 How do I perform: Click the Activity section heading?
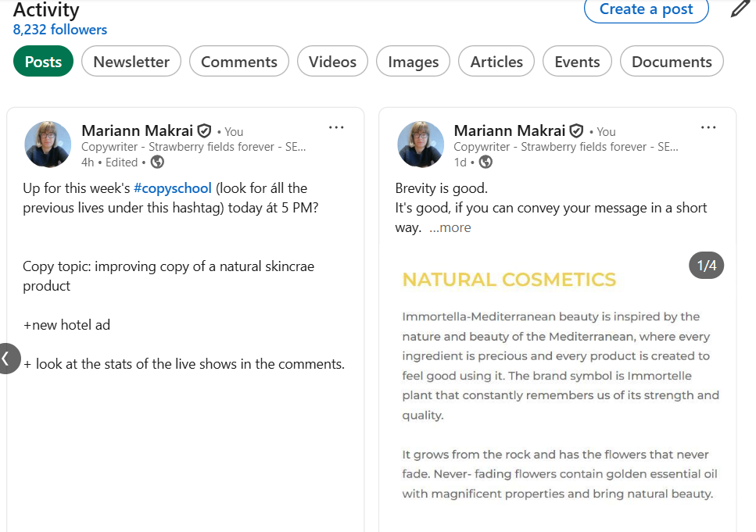[x=46, y=9]
